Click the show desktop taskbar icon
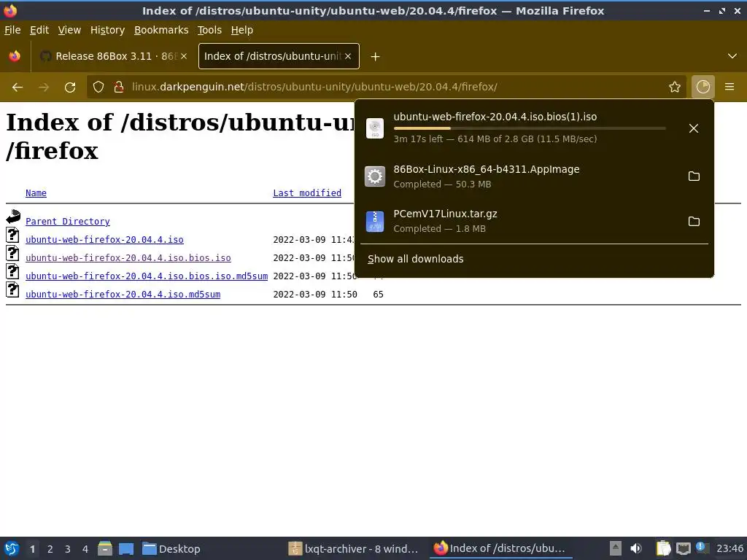 tap(125, 548)
